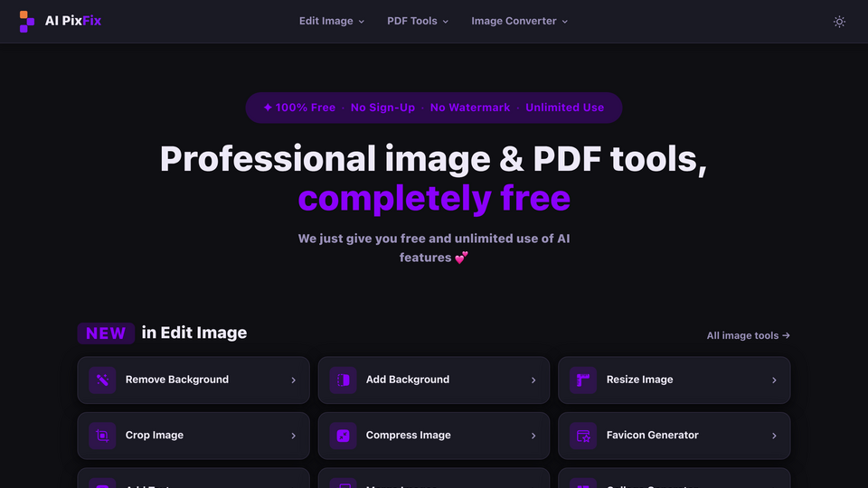Click the 'No Watermark' text
This screenshot has width=868, height=488.
[470, 108]
